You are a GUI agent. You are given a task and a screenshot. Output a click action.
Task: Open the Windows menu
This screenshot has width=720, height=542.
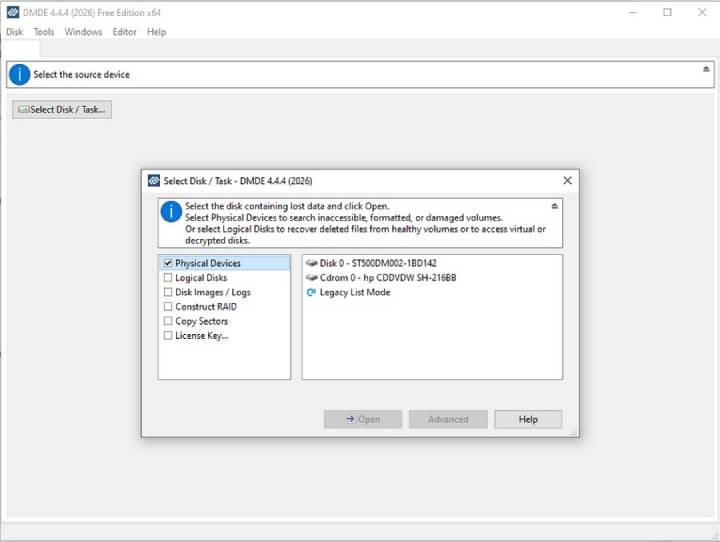[83, 32]
